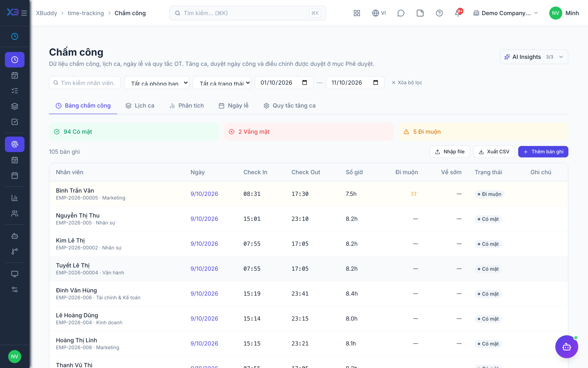Screen dimensions: 588x368
Task: Switch language via the VI globe
Action: (379, 13)
